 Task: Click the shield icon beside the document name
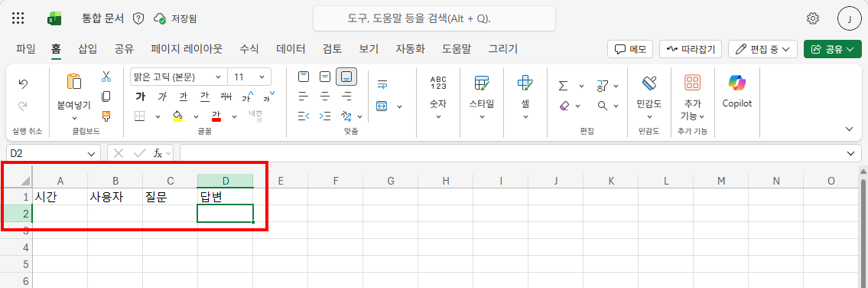138,18
